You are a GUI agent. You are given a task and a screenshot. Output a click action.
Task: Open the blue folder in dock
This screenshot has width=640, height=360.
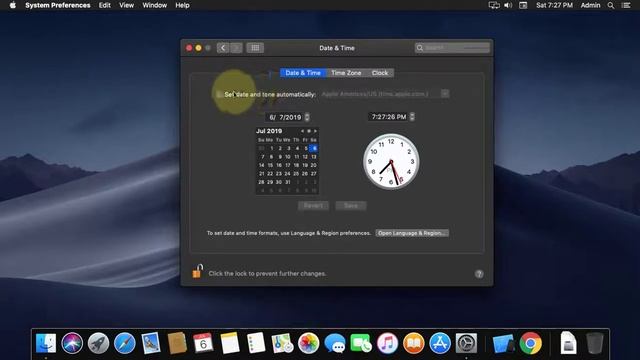coord(503,343)
